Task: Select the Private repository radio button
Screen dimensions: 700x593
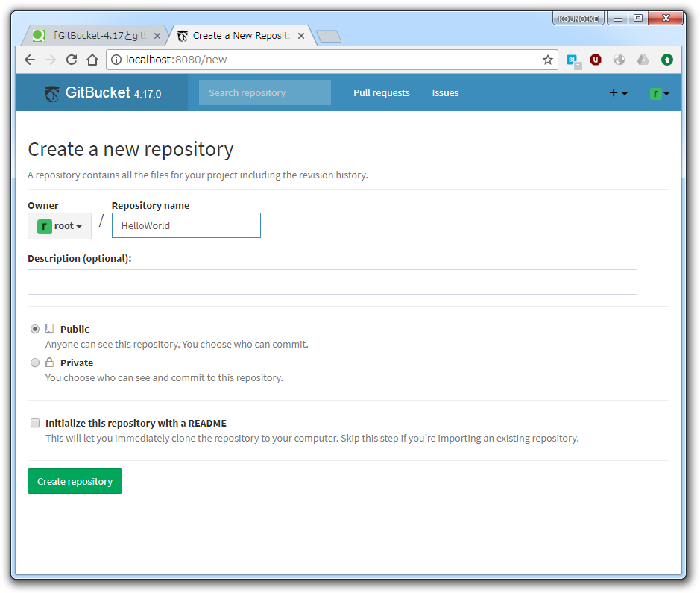Action: point(35,363)
